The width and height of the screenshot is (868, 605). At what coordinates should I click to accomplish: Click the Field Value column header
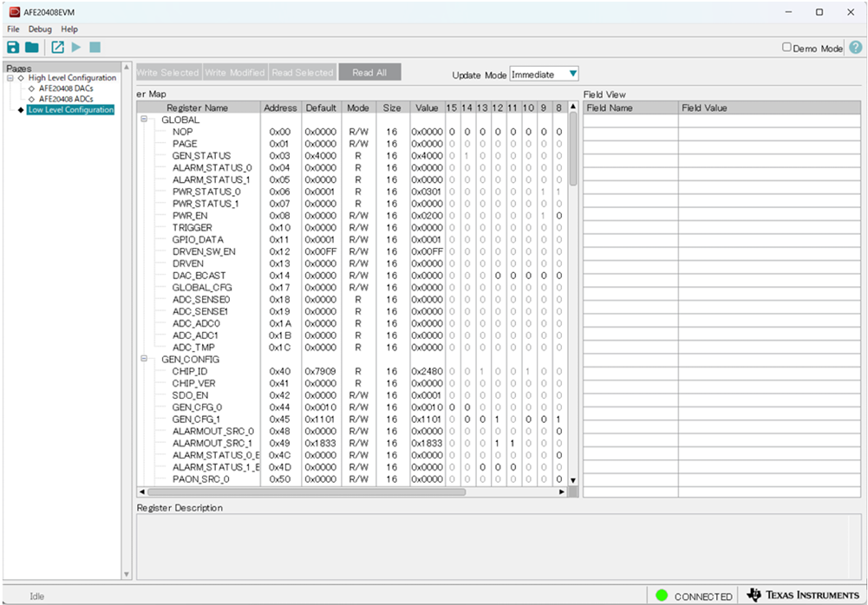[x=769, y=107]
